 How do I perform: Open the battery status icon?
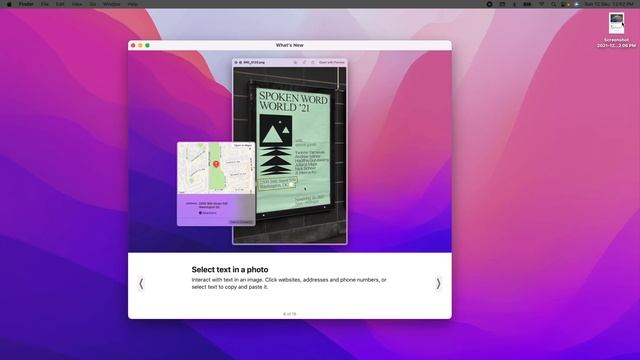coord(527,4)
